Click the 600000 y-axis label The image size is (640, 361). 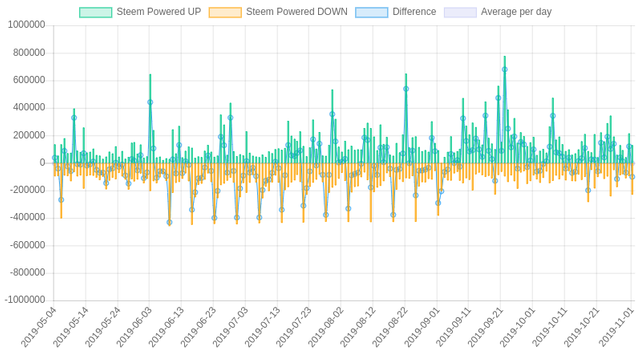pyautogui.click(x=29, y=80)
